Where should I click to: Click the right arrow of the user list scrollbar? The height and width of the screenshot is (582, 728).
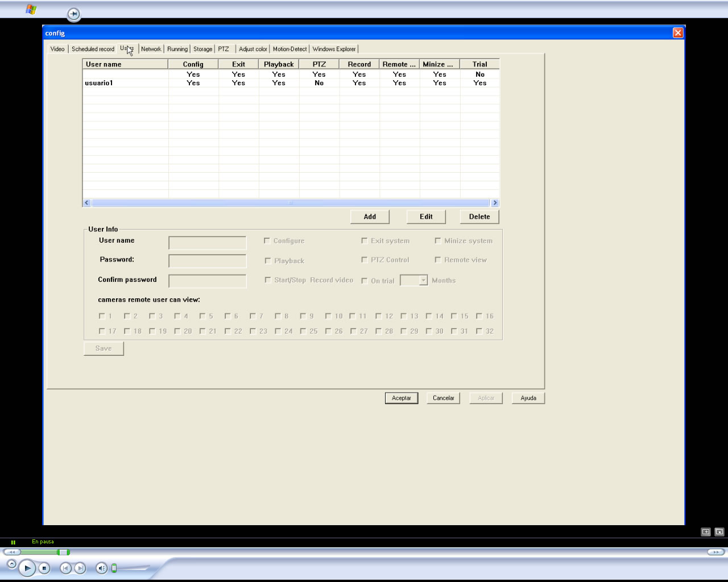[x=495, y=203]
